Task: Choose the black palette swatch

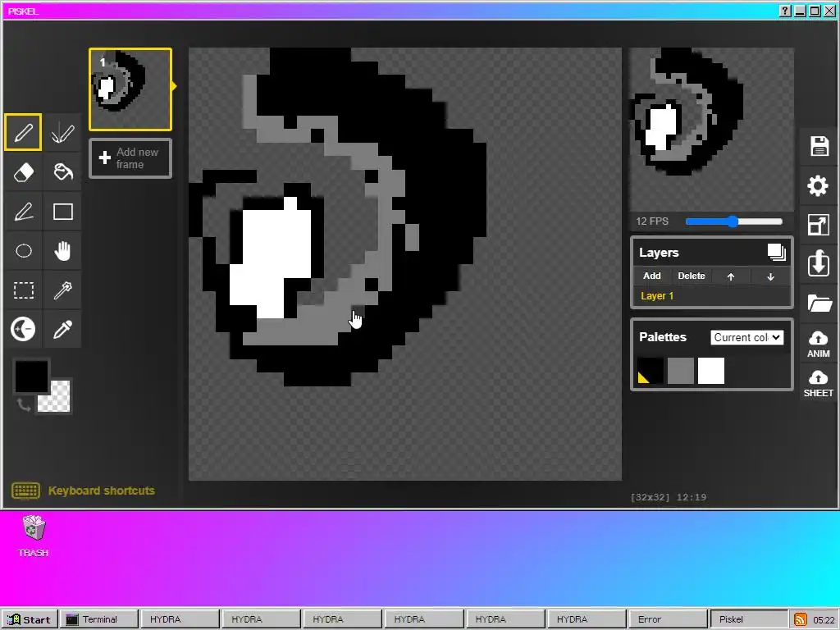Action: point(651,371)
